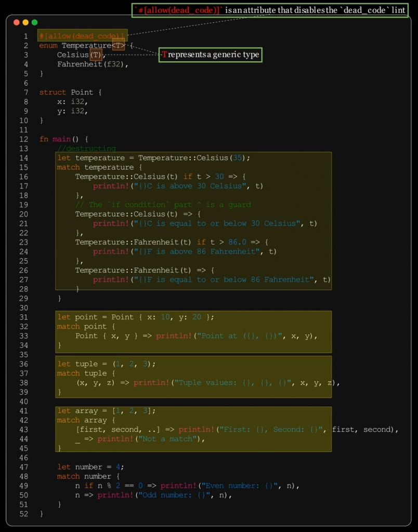Place cursor on the main function name
The image size is (418, 532).
(x=61, y=139)
